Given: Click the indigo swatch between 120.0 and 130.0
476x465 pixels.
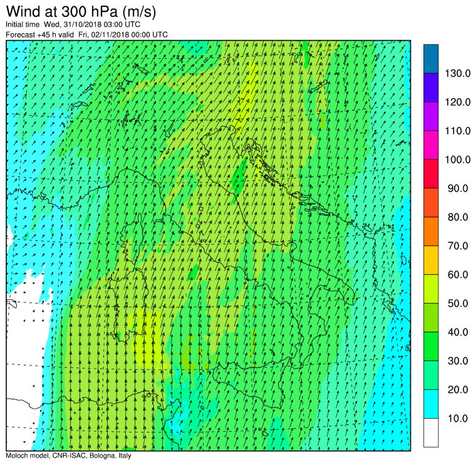Looking at the screenshot, I should coord(431,88).
